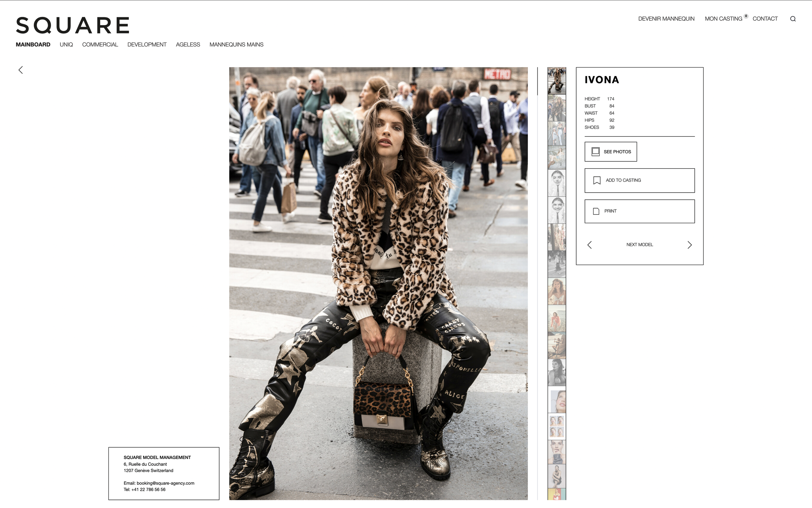Expand Next Model navigation

[x=639, y=245]
